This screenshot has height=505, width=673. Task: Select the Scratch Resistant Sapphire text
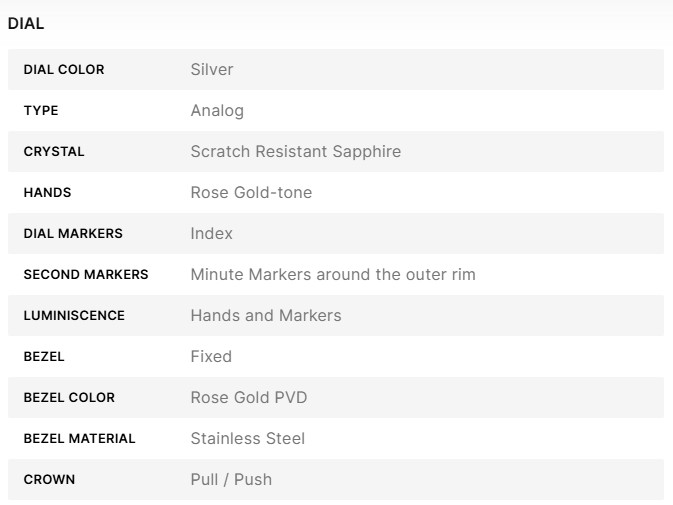click(295, 152)
